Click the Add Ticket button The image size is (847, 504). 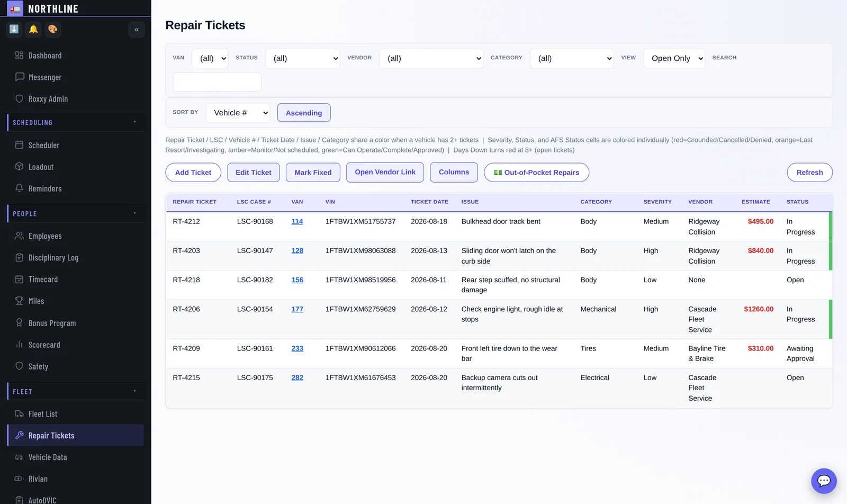point(193,173)
